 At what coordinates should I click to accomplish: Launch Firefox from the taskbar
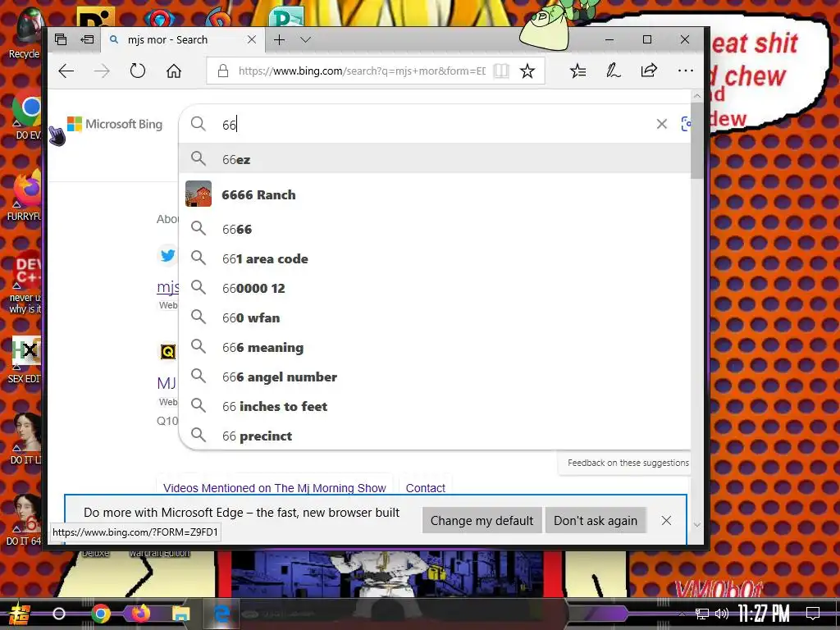[x=140, y=614]
